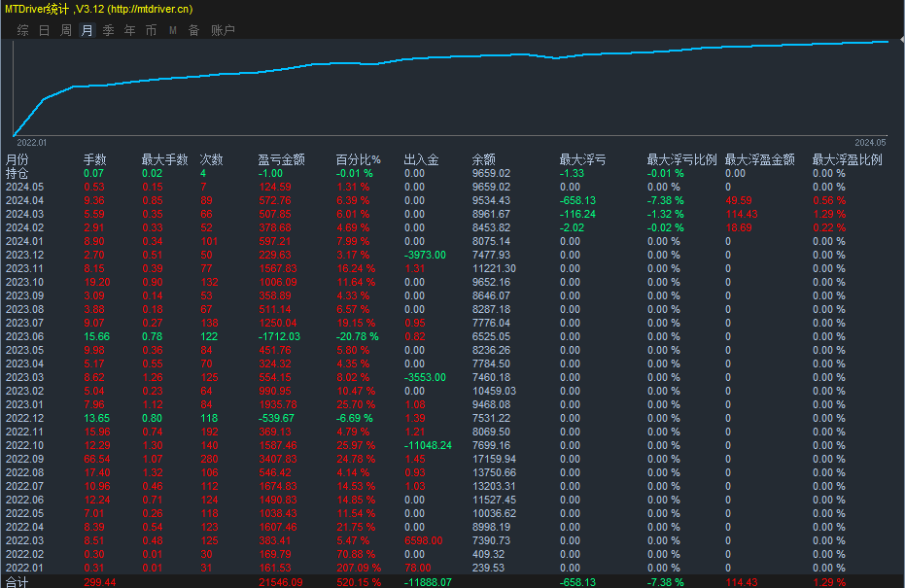Click the 最大手数 column header
905x588 pixels.
(x=165, y=159)
